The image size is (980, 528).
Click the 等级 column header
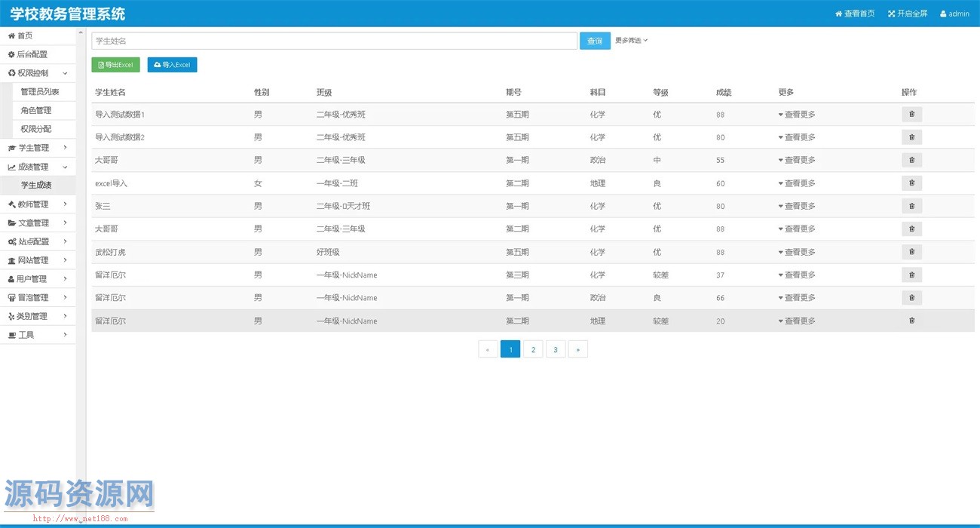[x=661, y=92]
